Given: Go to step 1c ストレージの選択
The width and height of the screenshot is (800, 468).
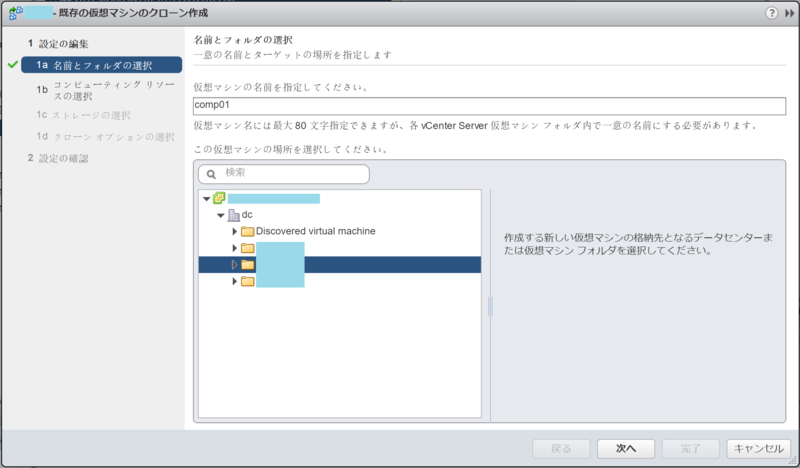Looking at the screenshot, I should pyautogui.click(x=83, y=115).
